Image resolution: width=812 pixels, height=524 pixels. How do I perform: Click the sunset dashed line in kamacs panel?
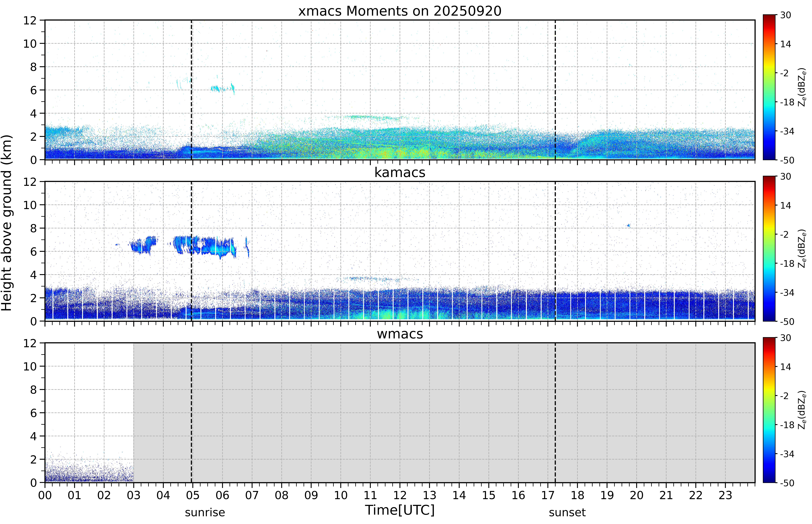point(555,251)
